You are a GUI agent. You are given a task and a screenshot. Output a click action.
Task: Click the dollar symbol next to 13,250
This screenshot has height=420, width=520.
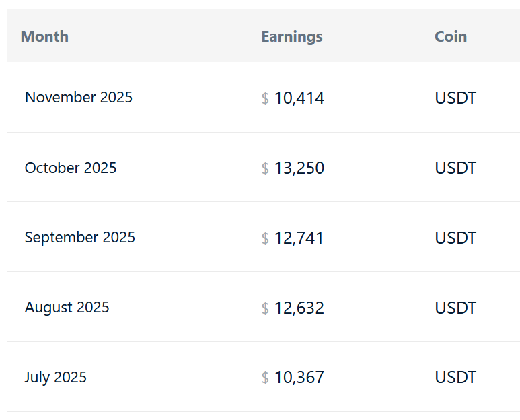265,168
